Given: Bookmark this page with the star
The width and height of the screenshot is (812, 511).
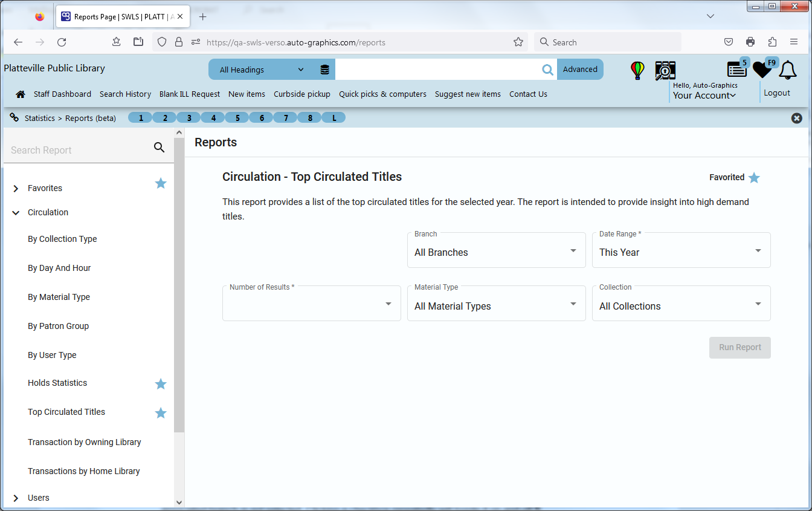Looking at the screenshot, I should coord(518,42).
